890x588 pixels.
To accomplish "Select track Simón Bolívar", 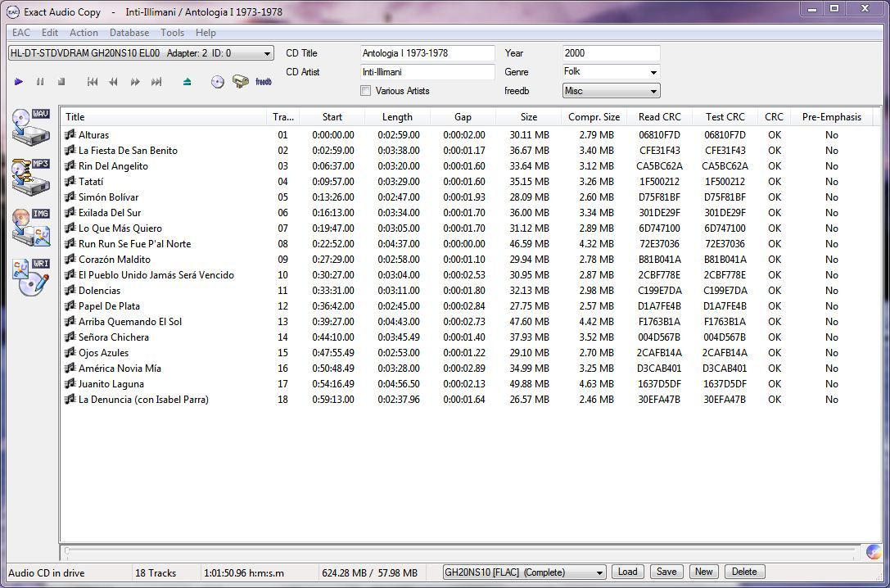I will pos(108,197).
